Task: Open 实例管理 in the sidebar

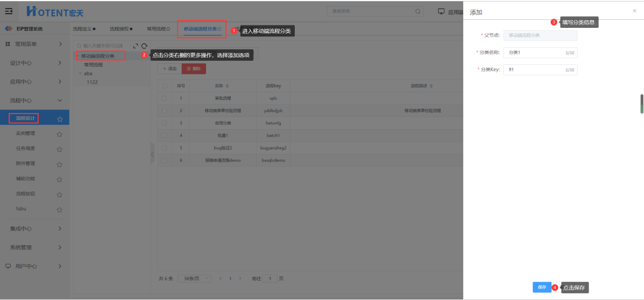Action: tap(25, 134)
